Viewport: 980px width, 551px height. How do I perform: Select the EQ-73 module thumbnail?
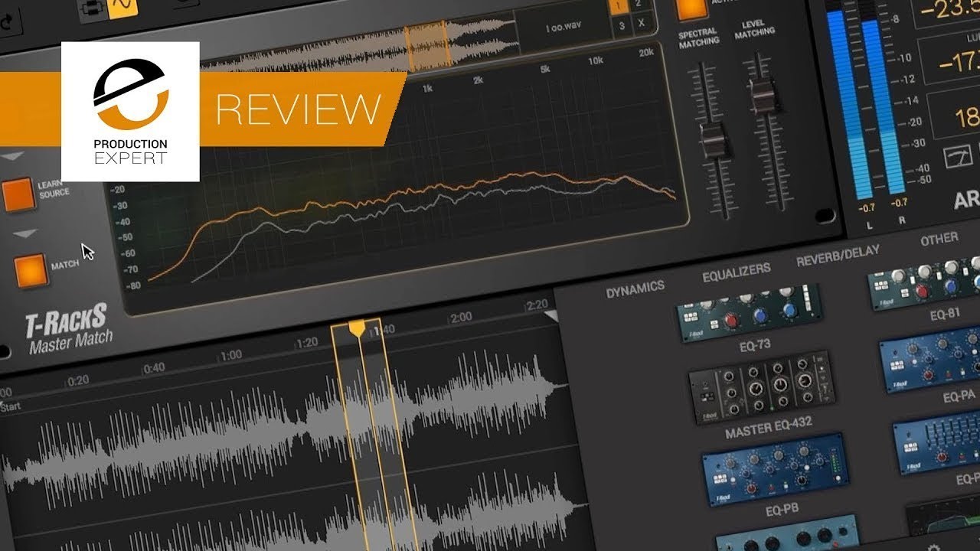pyautogui.click(x=751, y=311)
